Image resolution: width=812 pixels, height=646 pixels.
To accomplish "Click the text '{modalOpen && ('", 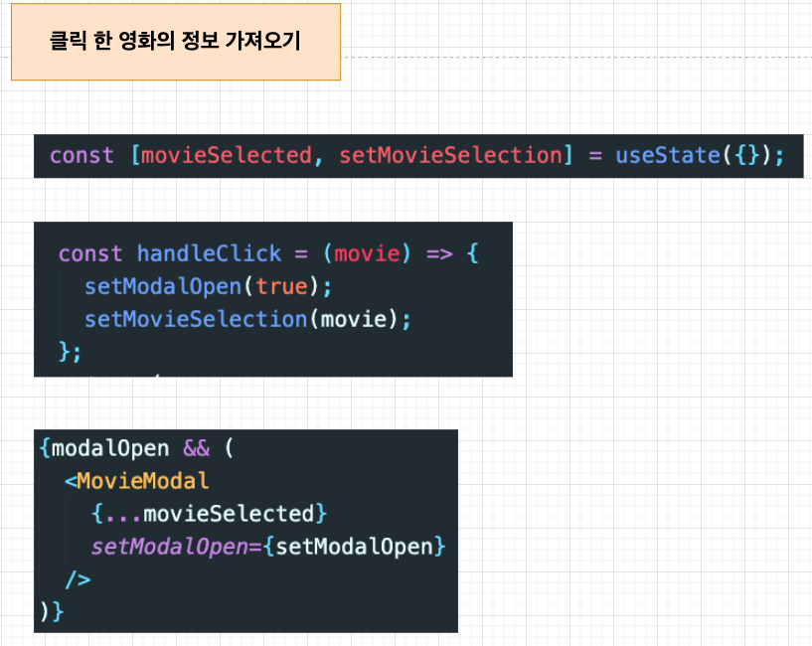I will coord(137,448).
